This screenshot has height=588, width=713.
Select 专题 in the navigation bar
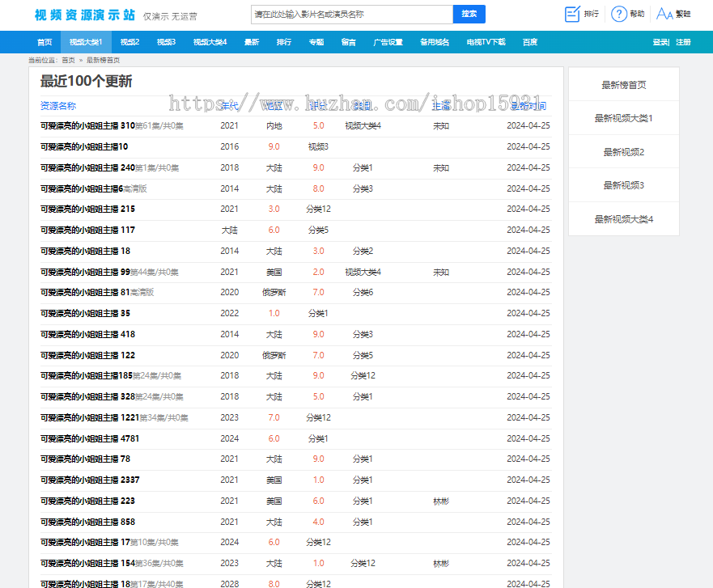coord(316,42)
